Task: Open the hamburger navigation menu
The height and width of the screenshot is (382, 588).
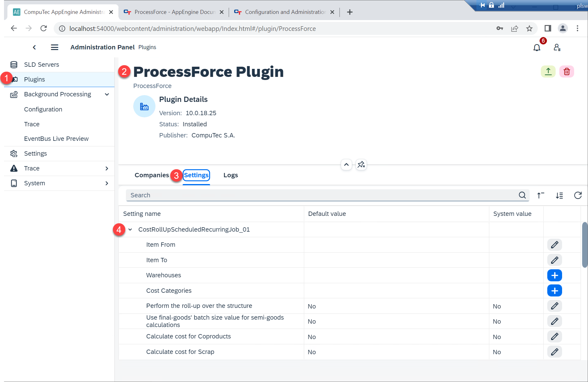Action: 54,47
